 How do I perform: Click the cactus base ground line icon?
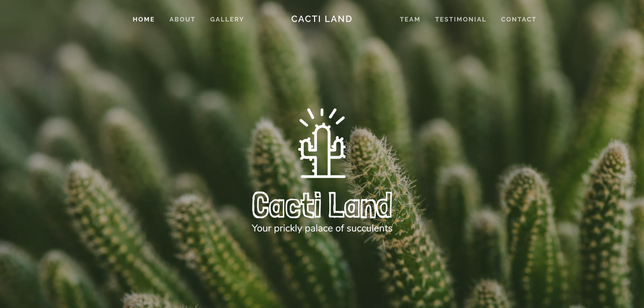click(322, 179)
